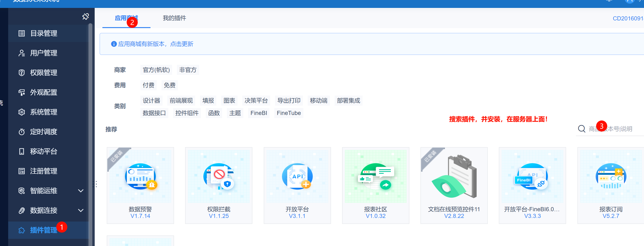Toggle the sidebar pin icon
This screenshot has width=644, height=246.
86,17
